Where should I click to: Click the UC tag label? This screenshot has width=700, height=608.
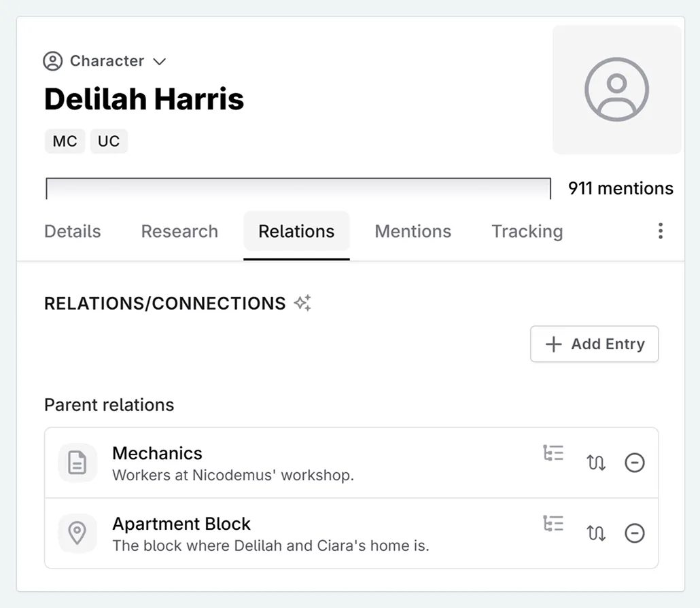(x=109, y=141)
